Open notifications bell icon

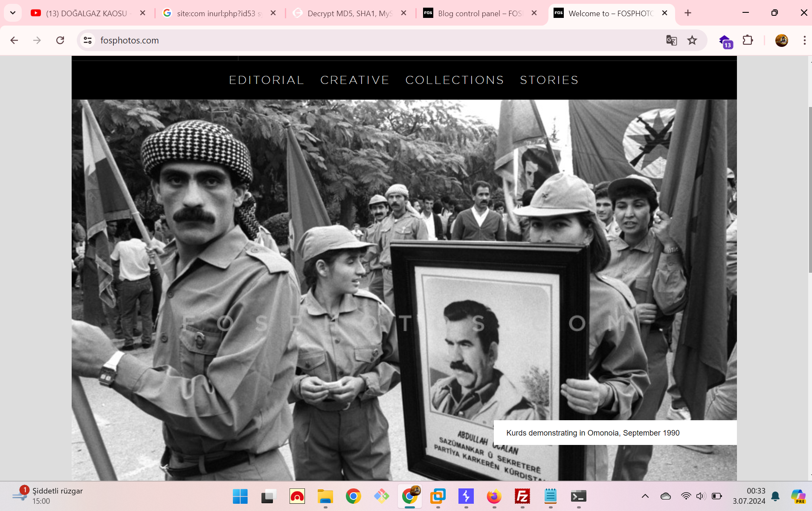776,496
